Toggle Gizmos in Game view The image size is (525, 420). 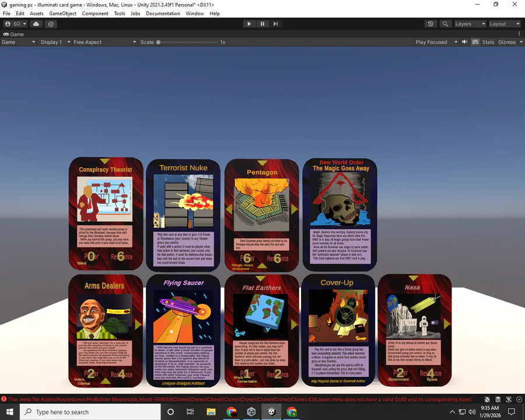pyautogui.click(x=506, y=42)
